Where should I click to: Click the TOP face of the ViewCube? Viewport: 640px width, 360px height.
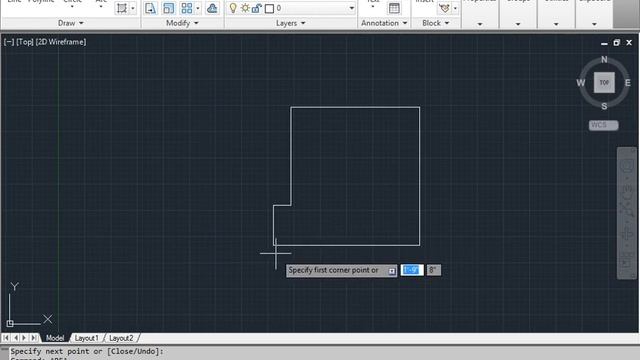point(604,82)
